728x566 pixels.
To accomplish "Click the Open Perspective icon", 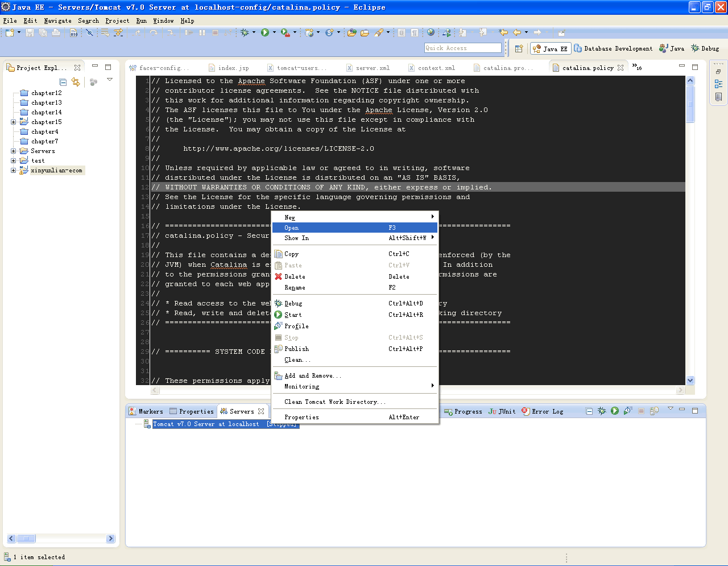I will click(519, 49).
